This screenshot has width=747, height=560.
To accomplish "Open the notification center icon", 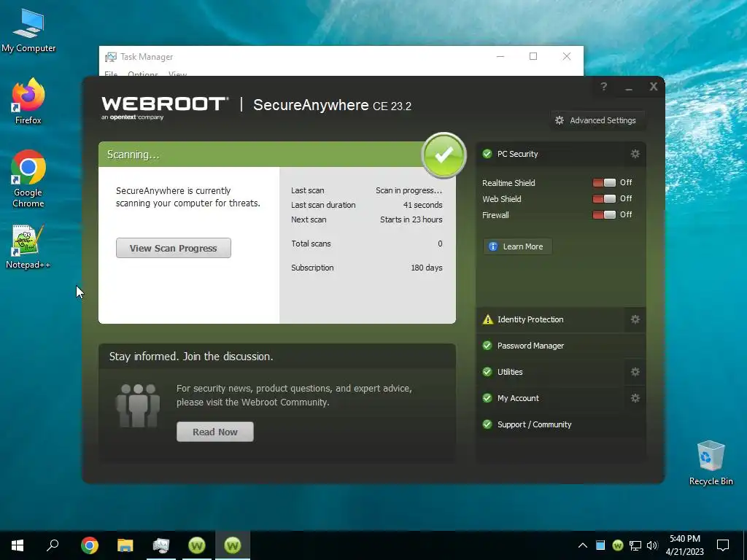I will click(723, 545).
